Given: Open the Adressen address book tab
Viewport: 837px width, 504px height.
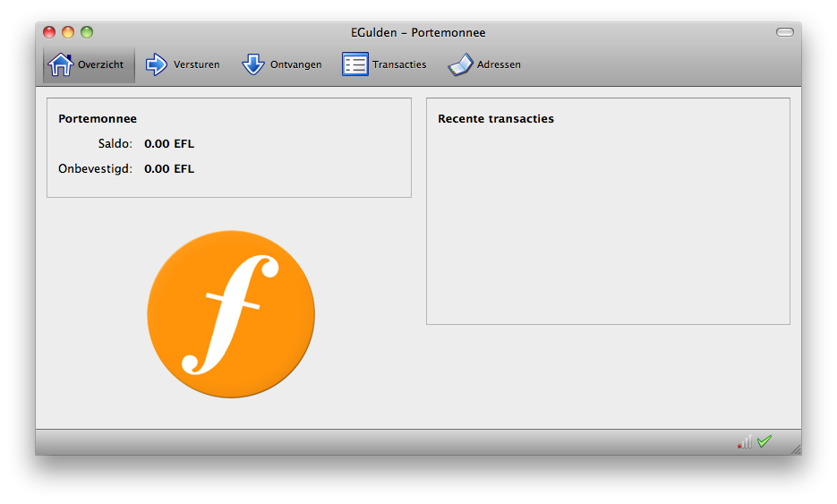Looking at the screenshot, I should click(x=484, y=64).
